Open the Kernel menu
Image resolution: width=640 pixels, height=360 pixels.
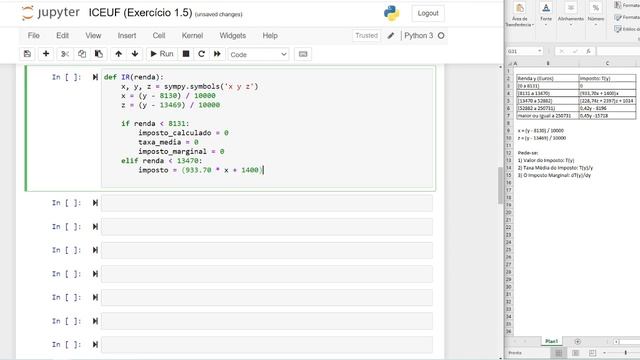coord(192,36)
